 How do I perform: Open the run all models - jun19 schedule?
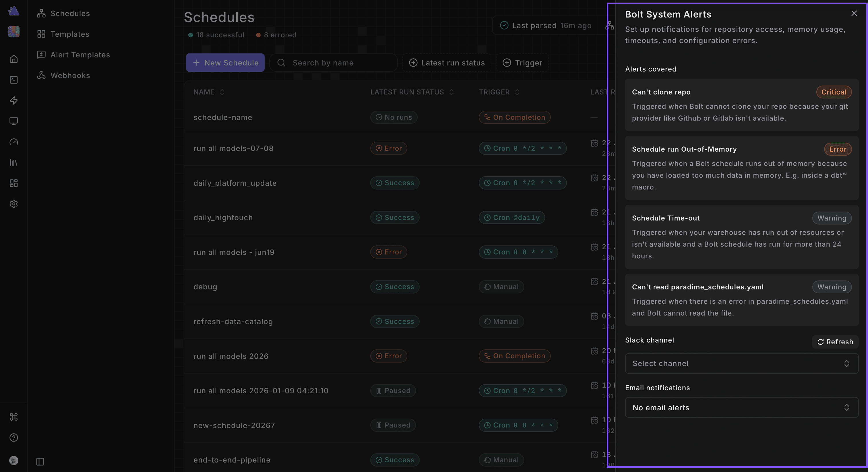[x=234, y=252]
